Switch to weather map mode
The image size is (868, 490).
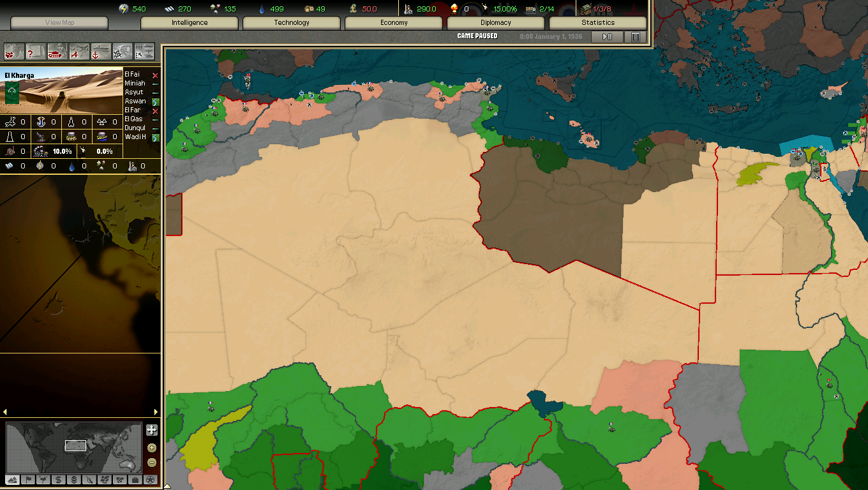click(43, 480)
